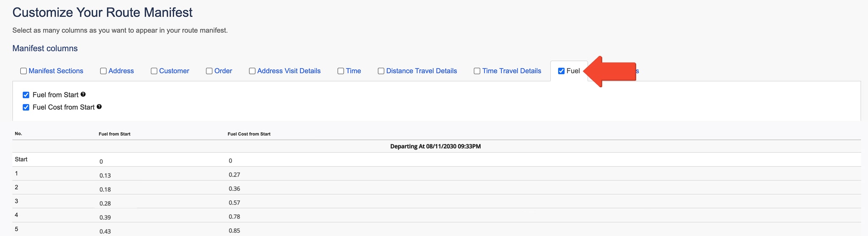Tick the Address Visit Details checkbox
The image size is (868, 236).
[252, 71]
